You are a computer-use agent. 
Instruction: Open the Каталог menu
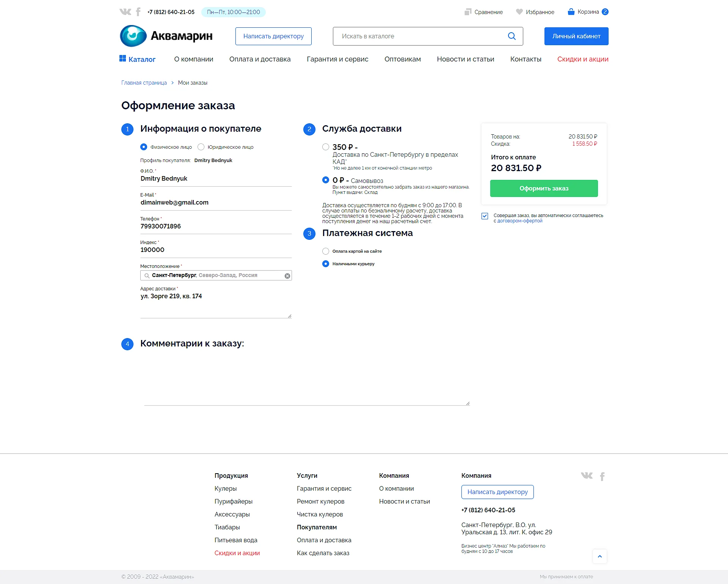(x=138, y=59)
